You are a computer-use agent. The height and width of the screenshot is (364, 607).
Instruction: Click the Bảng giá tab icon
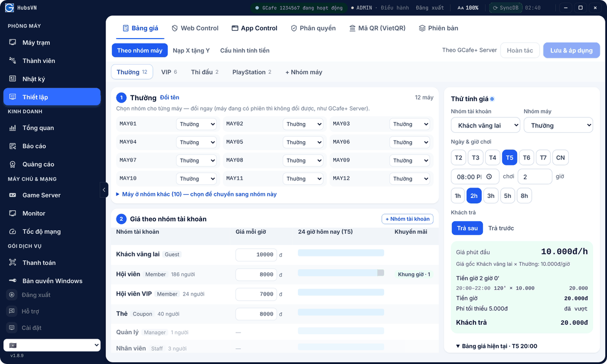[x=125, y=28]
